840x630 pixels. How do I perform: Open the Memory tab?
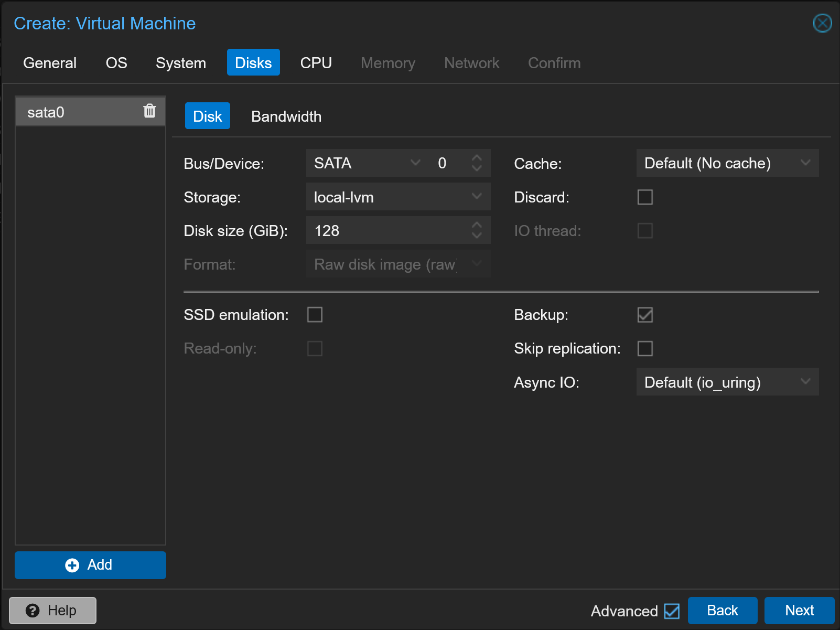[388, 63]
